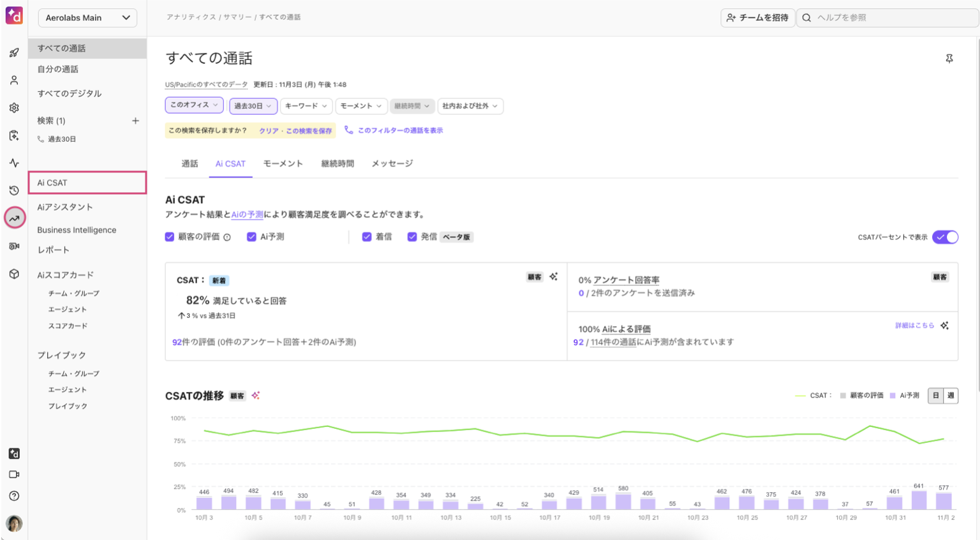
Task: Open the settings gear icon in sidebar
Action: [x=14, y=108]
